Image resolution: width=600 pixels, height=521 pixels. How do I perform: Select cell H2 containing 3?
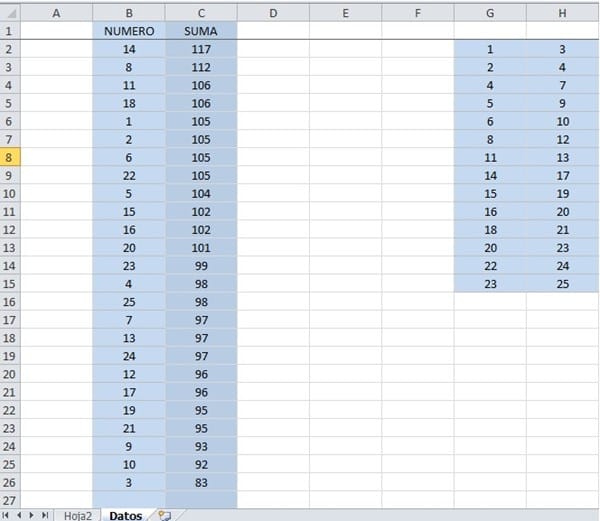point(562,49)
